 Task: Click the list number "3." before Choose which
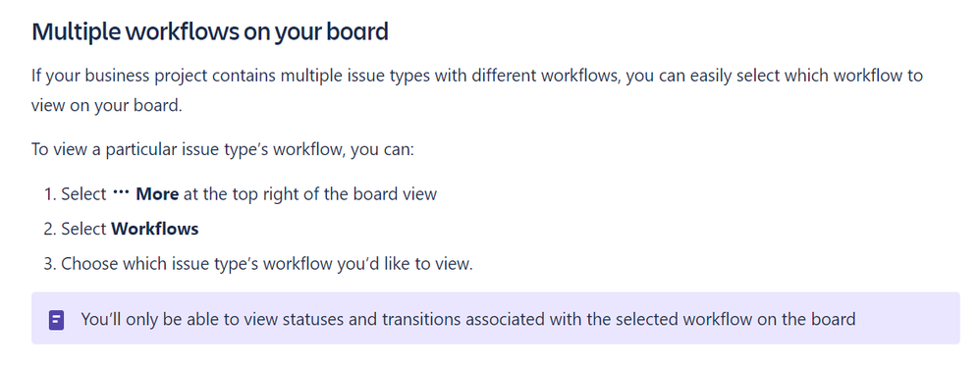click(x=50, y=264)
